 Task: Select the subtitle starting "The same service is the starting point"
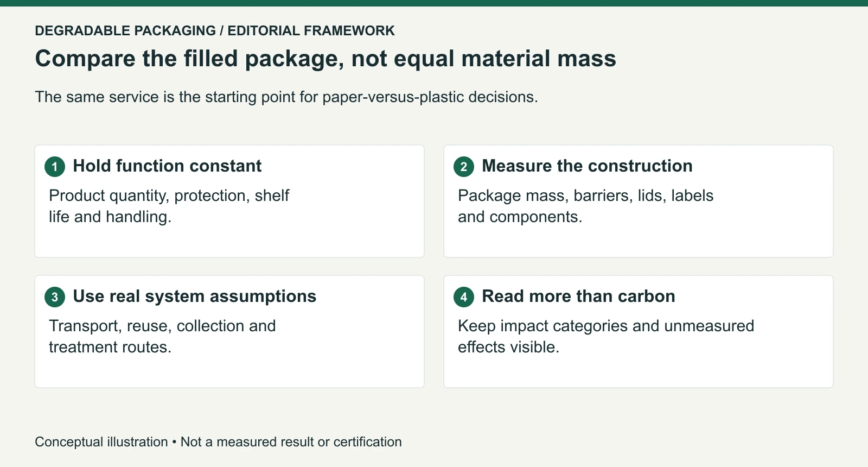coord(286,97)
